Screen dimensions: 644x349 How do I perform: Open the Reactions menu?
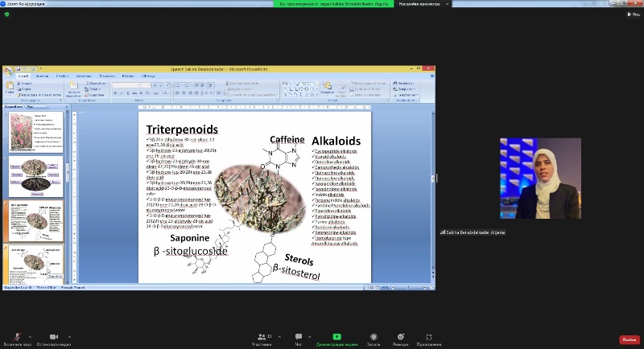(400, 338)
